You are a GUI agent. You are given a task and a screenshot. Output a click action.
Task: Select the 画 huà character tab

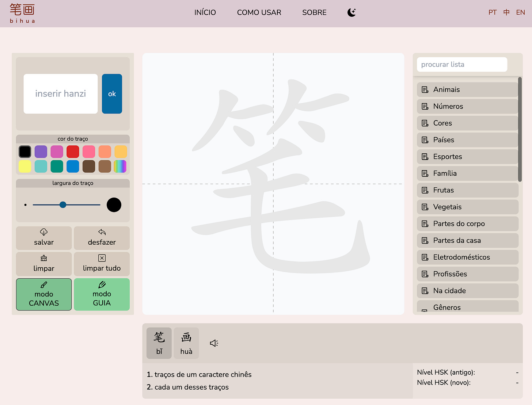coord(186,343)
